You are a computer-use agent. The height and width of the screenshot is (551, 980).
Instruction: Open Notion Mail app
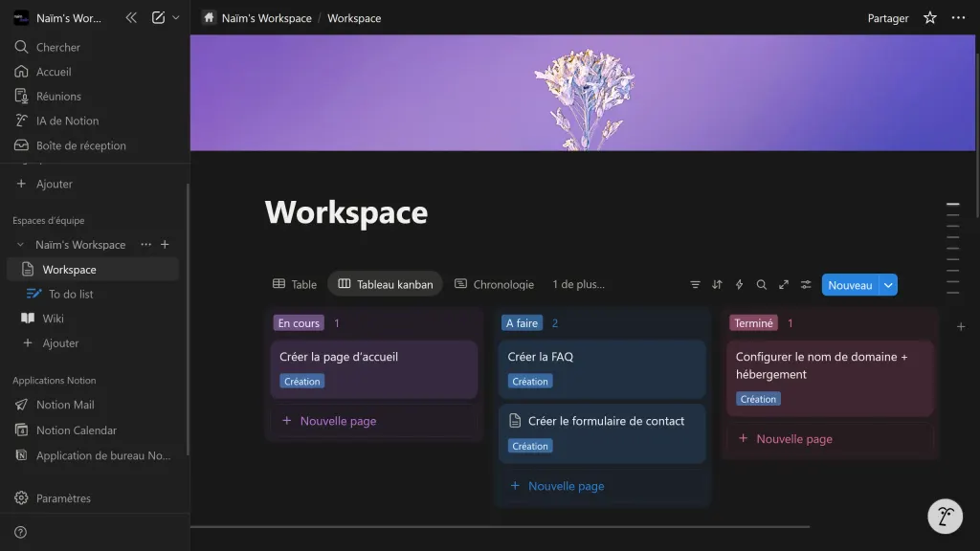pyautogui.click(x=95, y=405)
